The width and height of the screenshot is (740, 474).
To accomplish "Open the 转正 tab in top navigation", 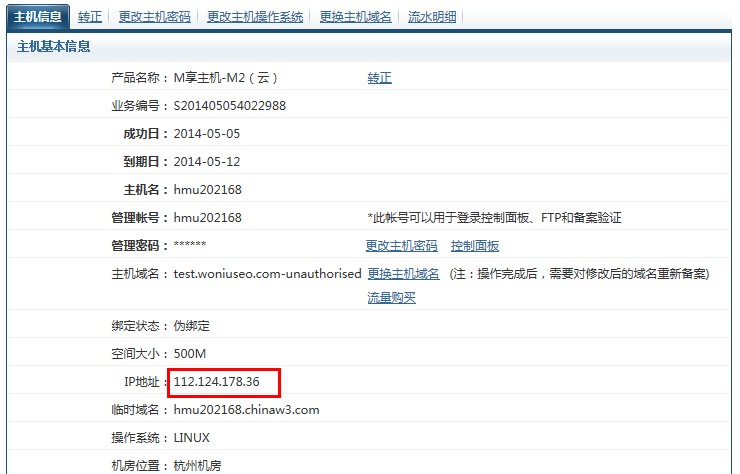I will pyautogui.click(x=90, y=17).
